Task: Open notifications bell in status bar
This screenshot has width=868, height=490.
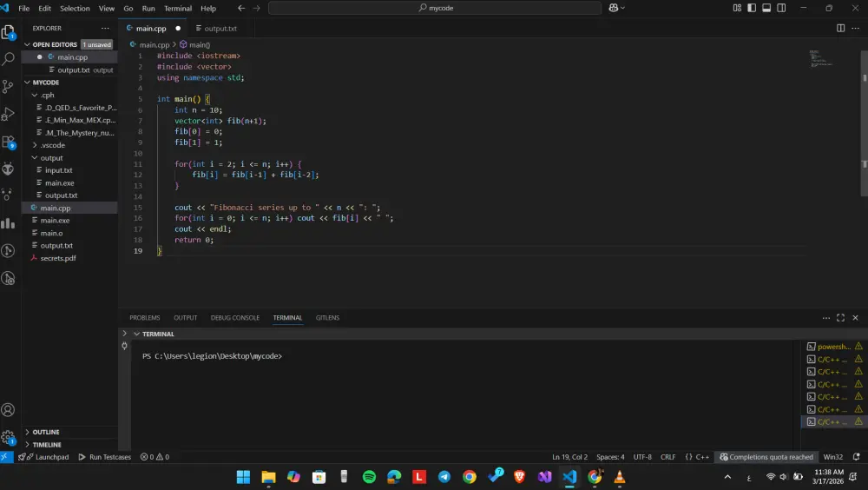Action: pos(857,457)
